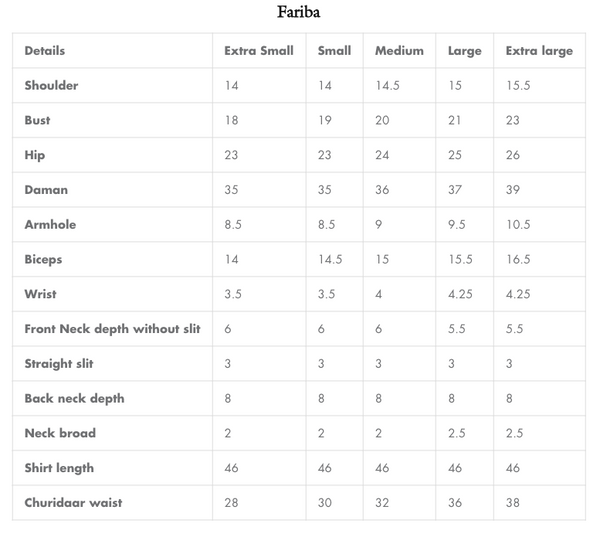Click the Biceps row label
The image size is (600, 544).
[43, 259]
